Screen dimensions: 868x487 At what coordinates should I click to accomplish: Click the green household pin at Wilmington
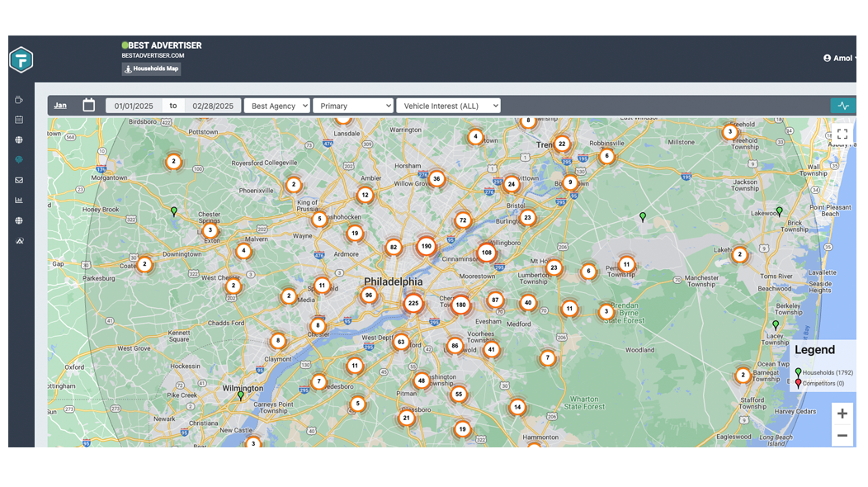pos(241,395)
